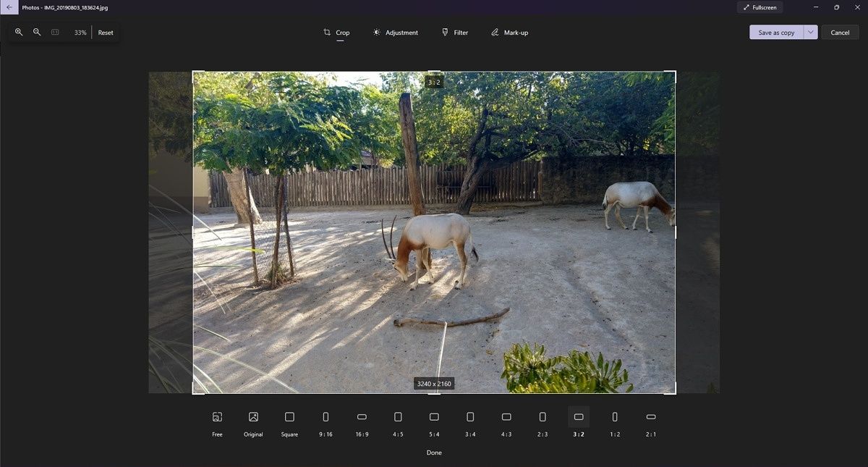The width and height of the screenshot is (868, 467).
Task: Switch to the Adjustment tab
Action: pos(395,32)
